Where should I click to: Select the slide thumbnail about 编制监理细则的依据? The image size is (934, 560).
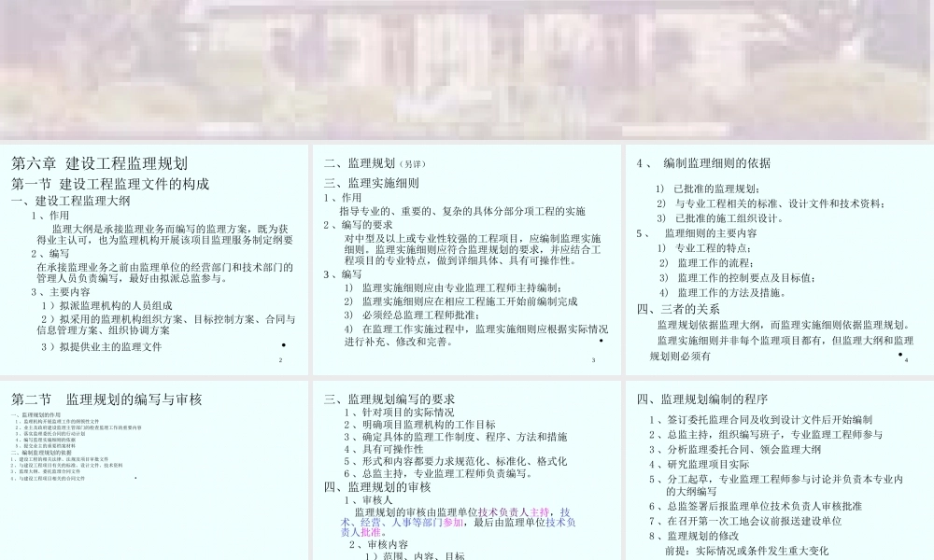[779, 259]
